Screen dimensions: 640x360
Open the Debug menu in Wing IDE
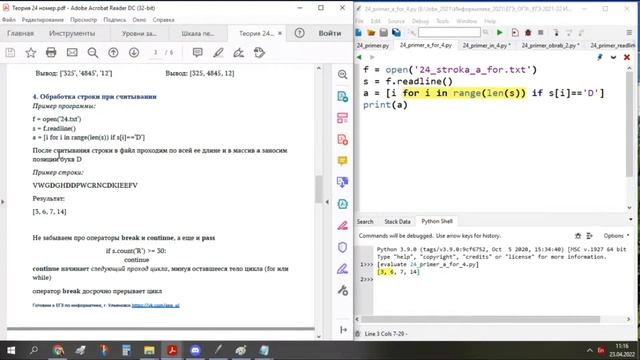[420, 21]
